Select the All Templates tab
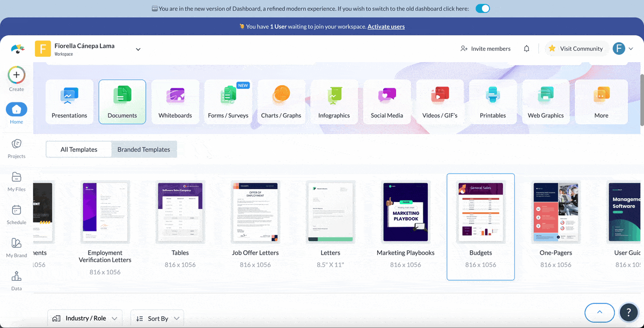Screen dimensions: 644x328 [79, 150]
